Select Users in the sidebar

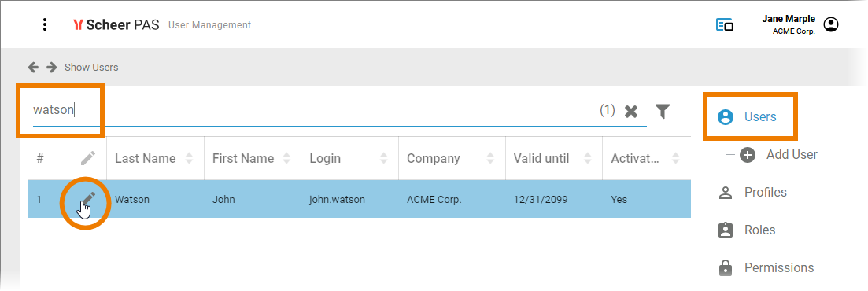pyautogui.click(x=750, y=116)
